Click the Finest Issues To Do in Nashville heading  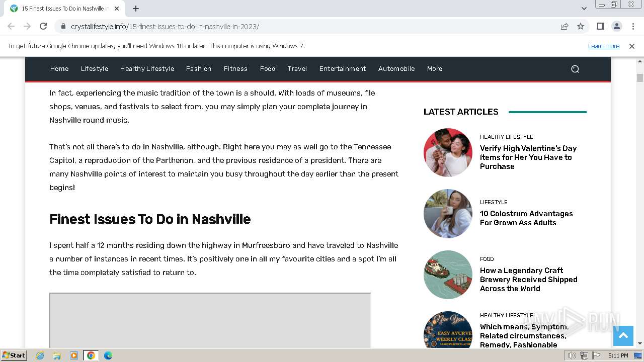150,219
